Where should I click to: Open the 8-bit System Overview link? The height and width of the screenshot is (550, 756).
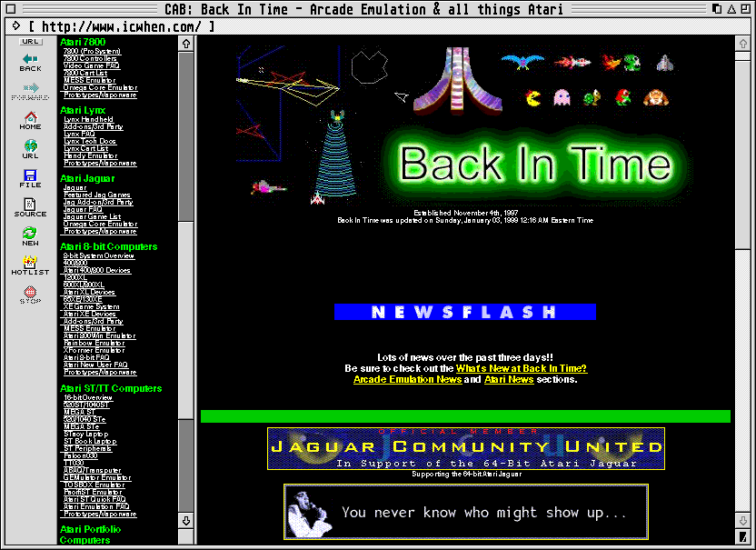99,255
